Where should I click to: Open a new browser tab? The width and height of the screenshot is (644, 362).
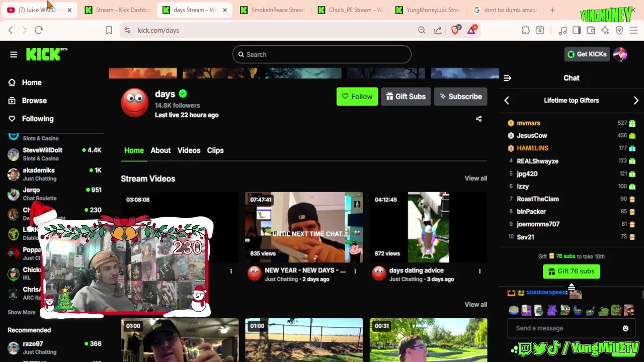point(552,10)
